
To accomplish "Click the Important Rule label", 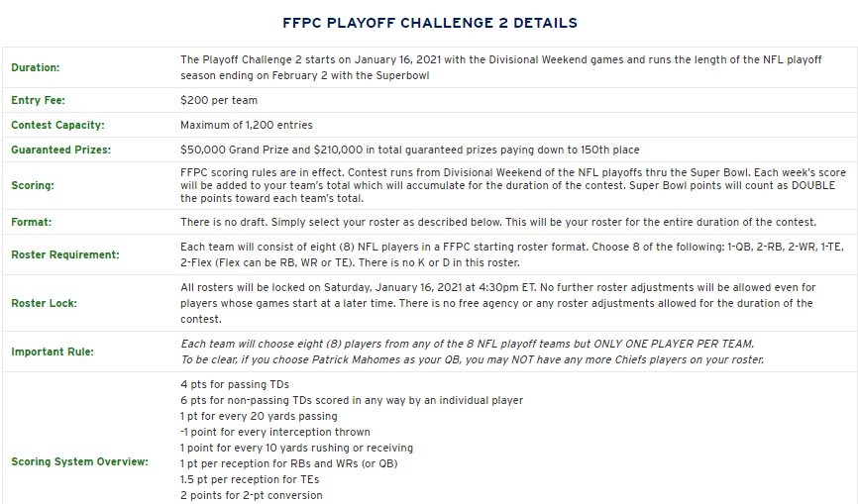I will (x=53, y=352).
